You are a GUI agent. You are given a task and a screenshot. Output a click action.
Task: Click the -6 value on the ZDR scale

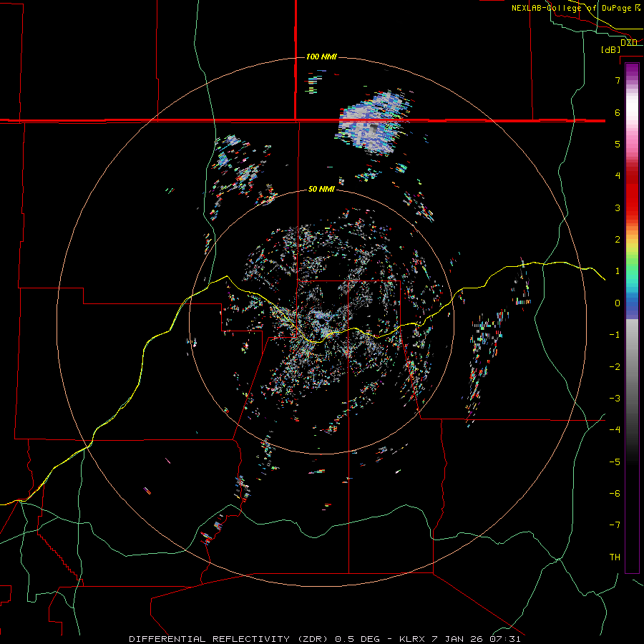[615, 494]
